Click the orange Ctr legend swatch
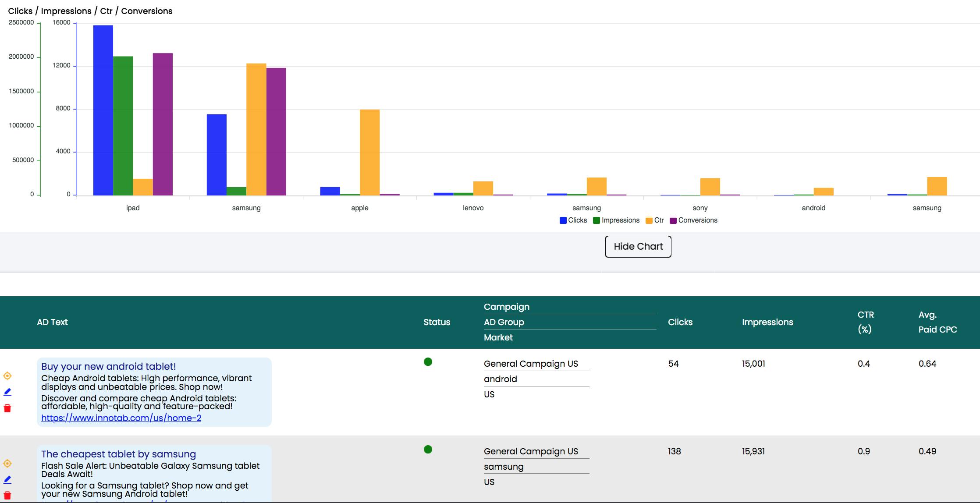The height and width of the screenshot is (503, 980). pyautogui.click(x=649, y=220)
